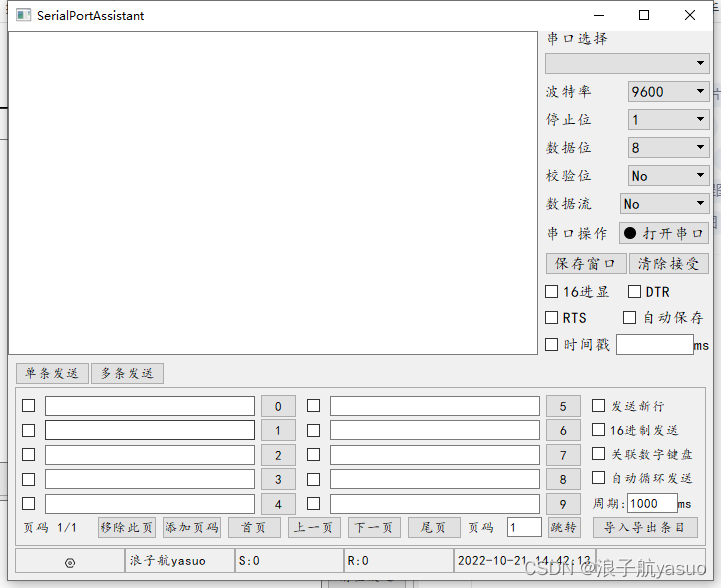Click the 保存窗口 button
Image resolution: width=721 pixels, height=588 pixels.
[586, 263]
